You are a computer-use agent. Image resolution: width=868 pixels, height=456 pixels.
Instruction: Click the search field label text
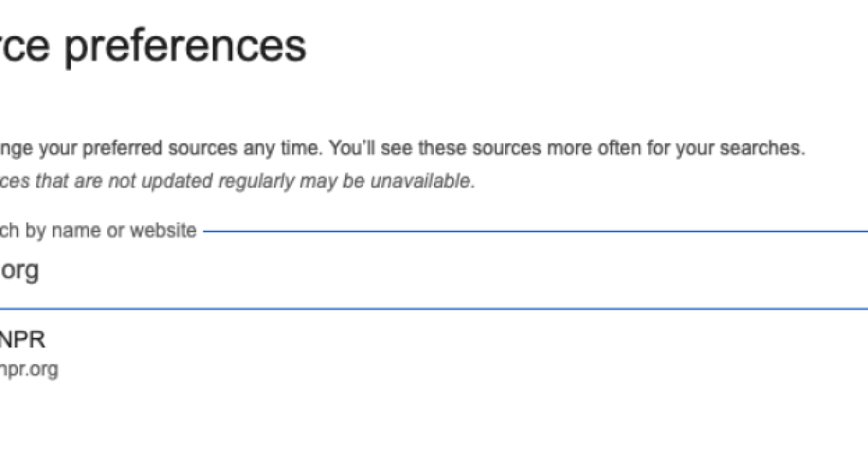tap(94, 230)
